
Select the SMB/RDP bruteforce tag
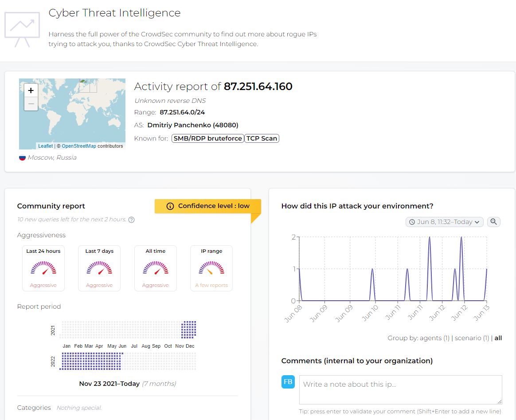(207, 138)
